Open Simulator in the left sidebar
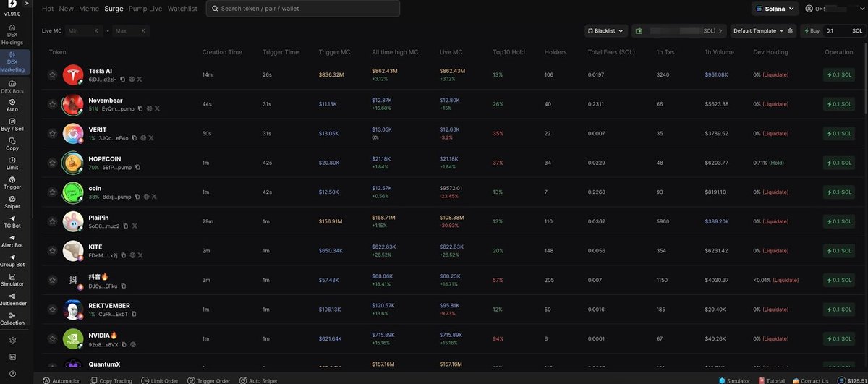The width and height of the screenshot is (868, 384). tap(12, 280)
